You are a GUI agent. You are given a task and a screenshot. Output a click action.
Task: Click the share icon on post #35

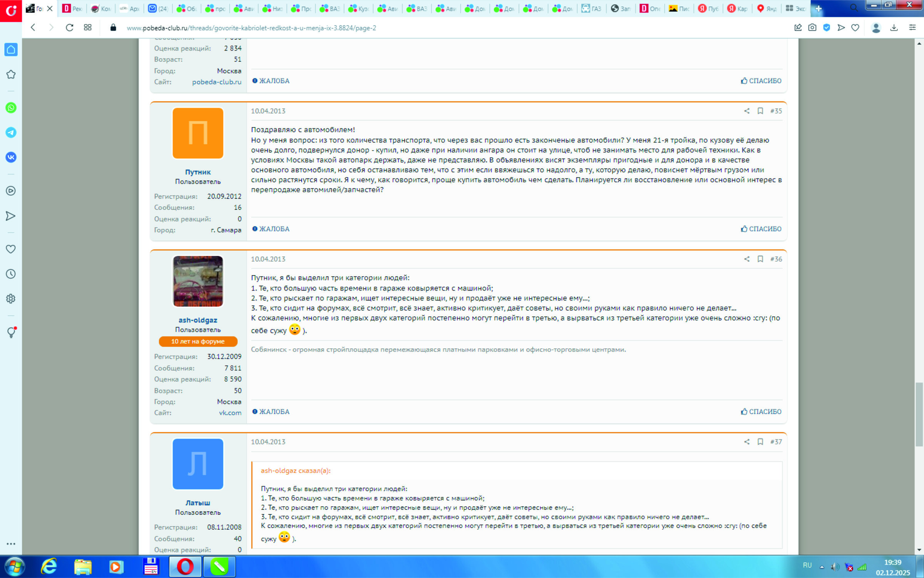click(747, 111)
